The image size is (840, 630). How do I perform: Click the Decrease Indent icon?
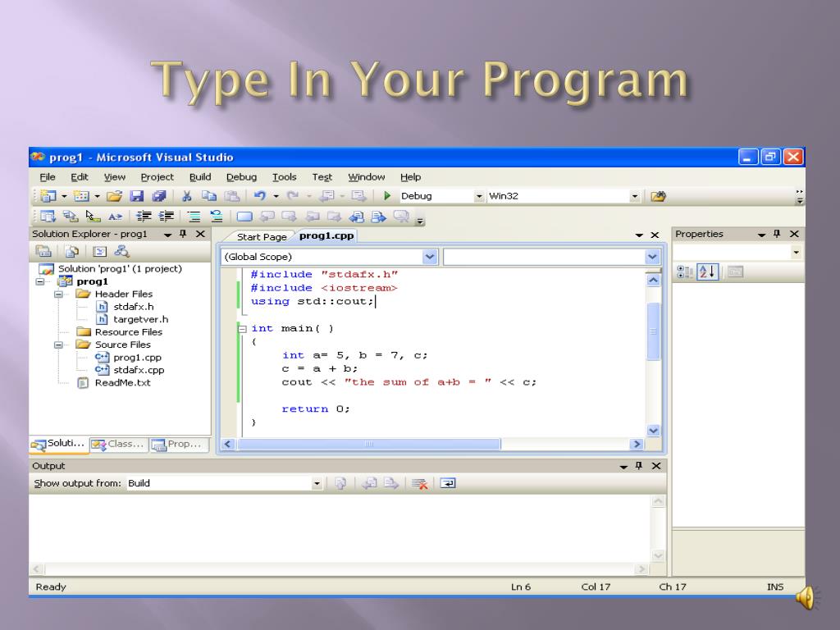point(144,217)
